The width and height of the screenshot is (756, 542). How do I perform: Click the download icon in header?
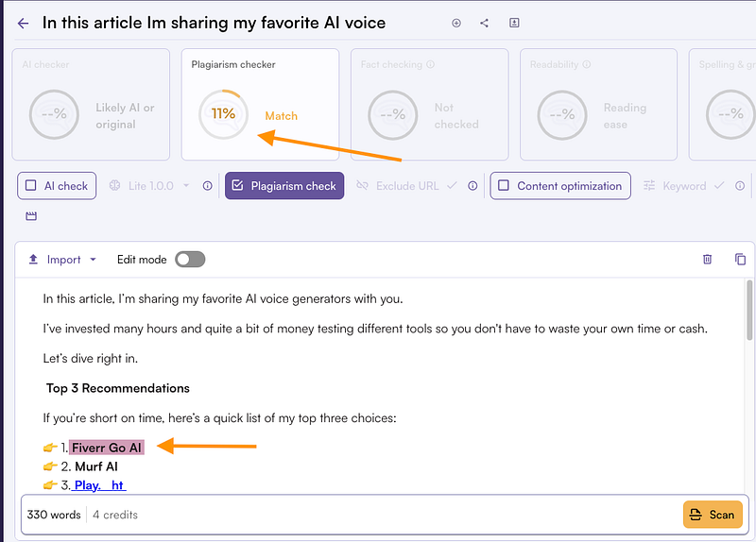pyautogui.click(x=514, y=23)
